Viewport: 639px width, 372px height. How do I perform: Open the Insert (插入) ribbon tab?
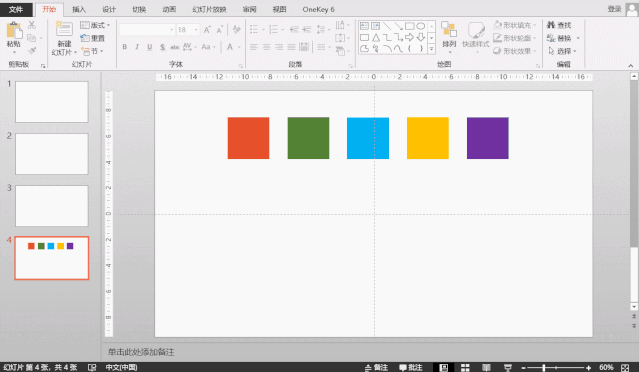(x=79, y=9)
